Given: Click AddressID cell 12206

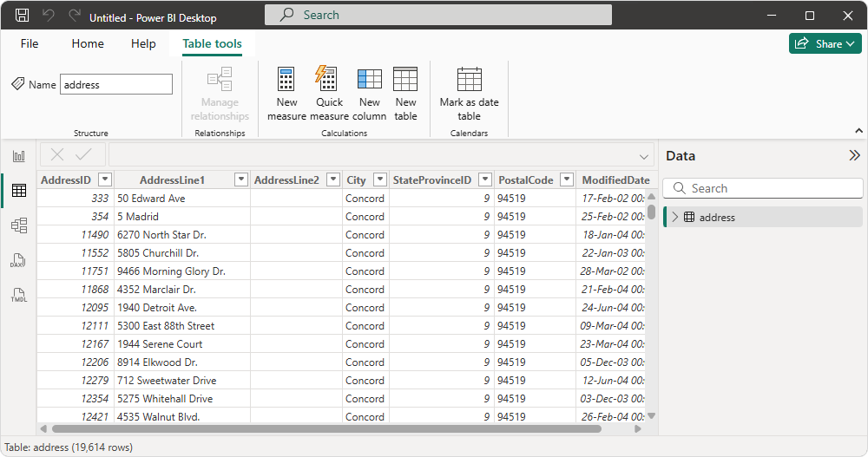Looking at the screenshot, I should 76,362.
